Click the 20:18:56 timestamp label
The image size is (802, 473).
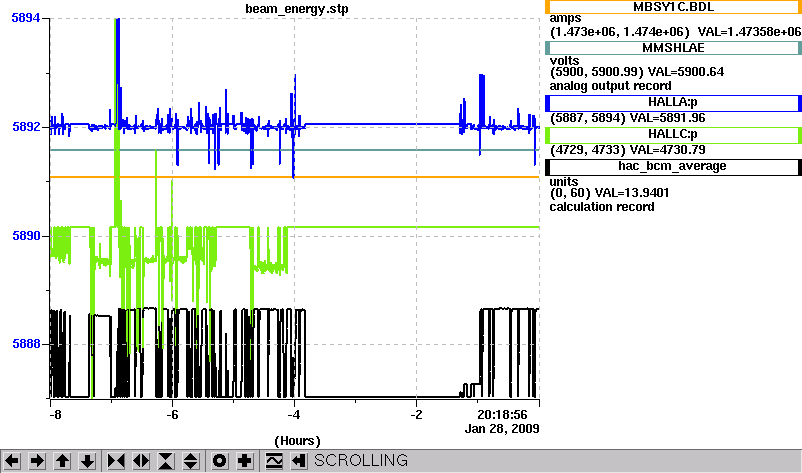[x=502, y=414]
